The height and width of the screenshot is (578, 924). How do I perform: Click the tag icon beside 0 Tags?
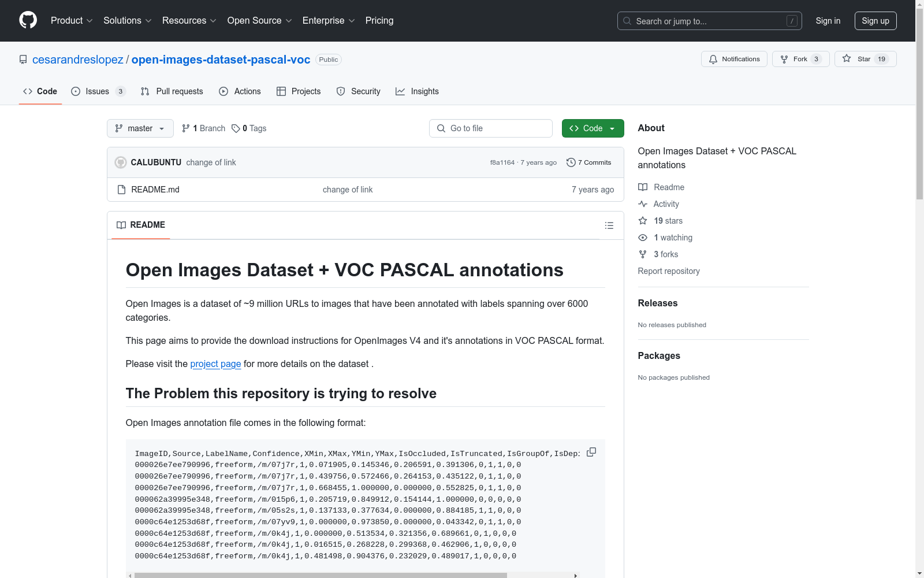pos(236,128)
